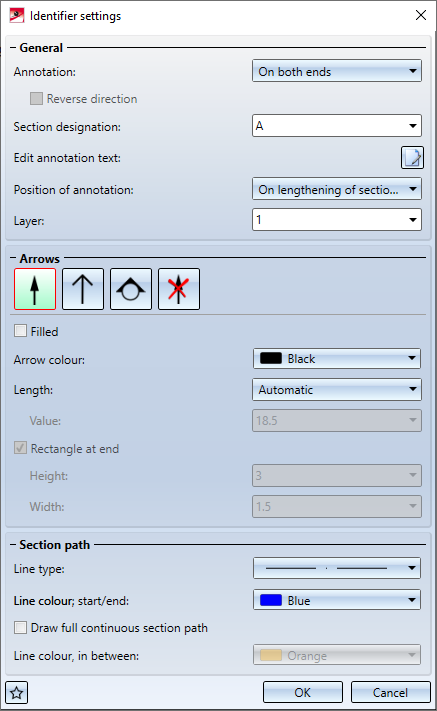Open the Line type dropdown
The height and width of the screenshot is (711, 437).
pyautogui.click(x=337, y=568)
